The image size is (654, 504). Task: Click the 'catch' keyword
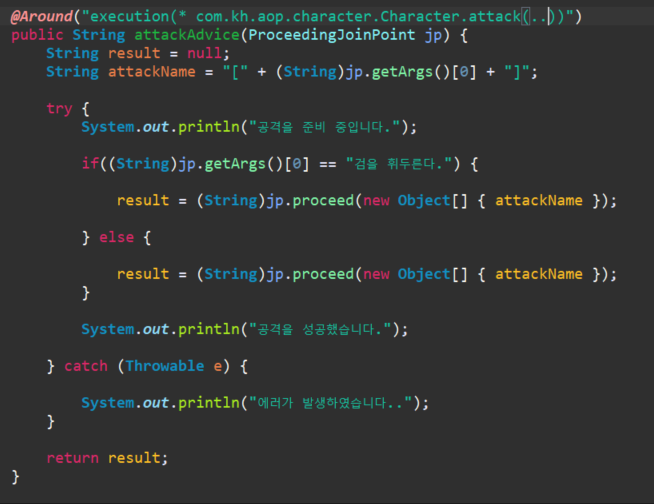click(86, 366)
